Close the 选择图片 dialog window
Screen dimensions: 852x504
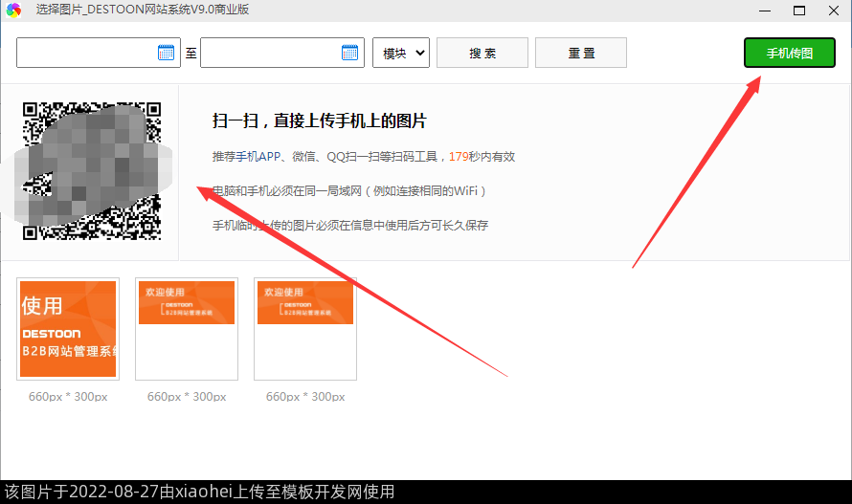tap(832, 10)
